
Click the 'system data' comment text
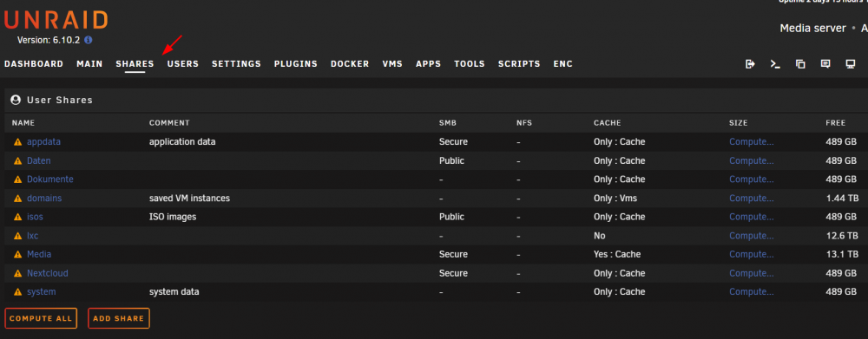click(174, 292)
